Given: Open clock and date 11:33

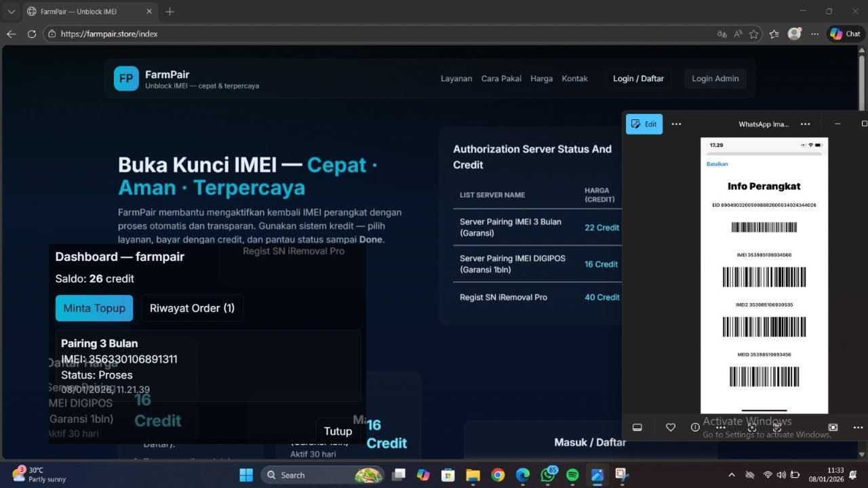Looking at the screenshot, I should point(827,474).
